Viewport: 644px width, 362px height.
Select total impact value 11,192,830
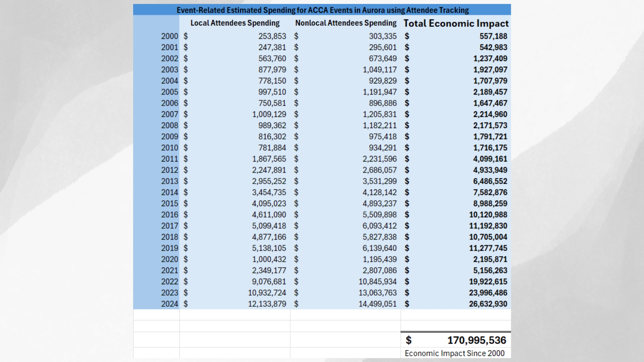(488, 226)
